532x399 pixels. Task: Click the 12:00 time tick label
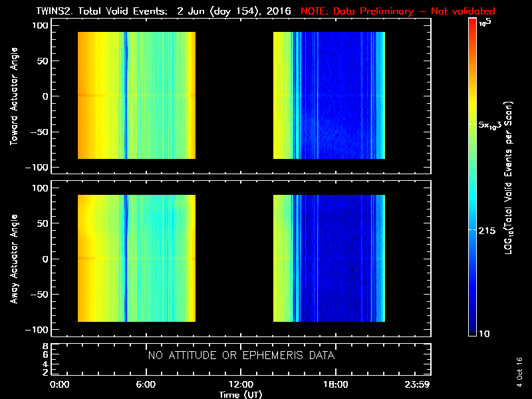(240, 385)
